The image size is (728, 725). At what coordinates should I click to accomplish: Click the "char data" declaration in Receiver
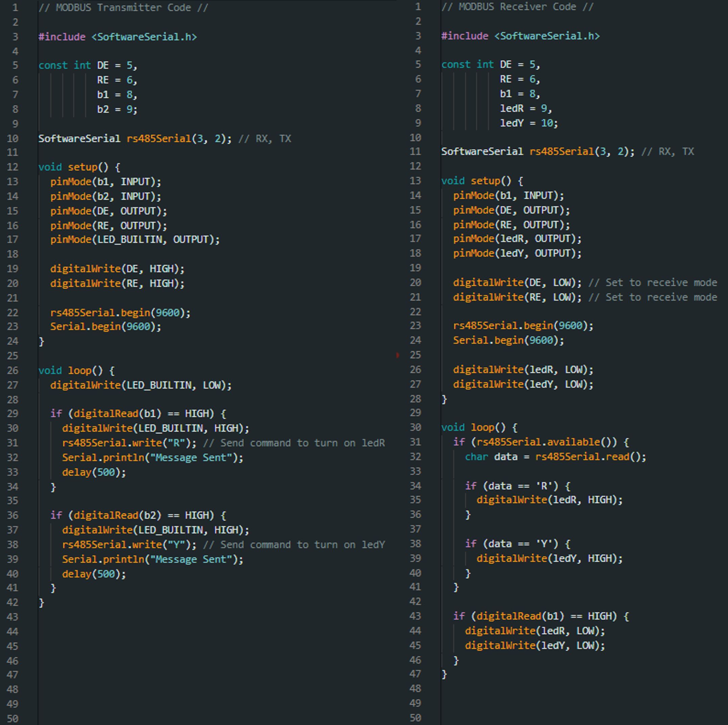[491, 457]
